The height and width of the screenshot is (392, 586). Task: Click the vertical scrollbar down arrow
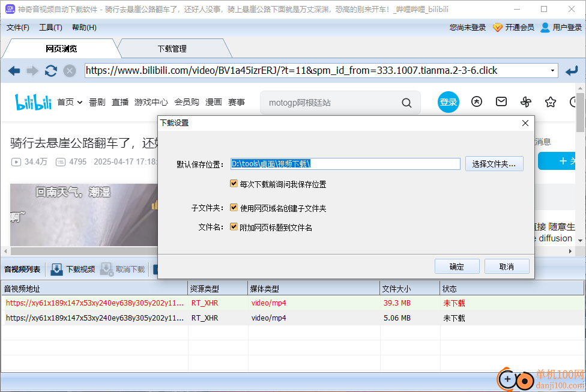point(580,240)
